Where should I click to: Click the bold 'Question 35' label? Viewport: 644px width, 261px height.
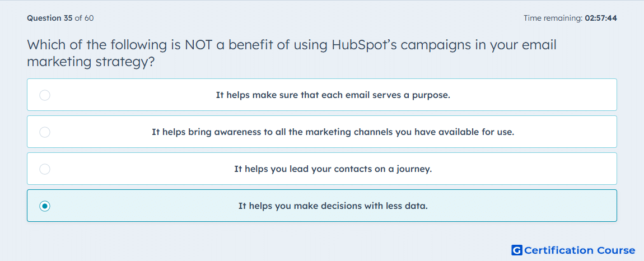pyautogui.click(x=50, y=18)
